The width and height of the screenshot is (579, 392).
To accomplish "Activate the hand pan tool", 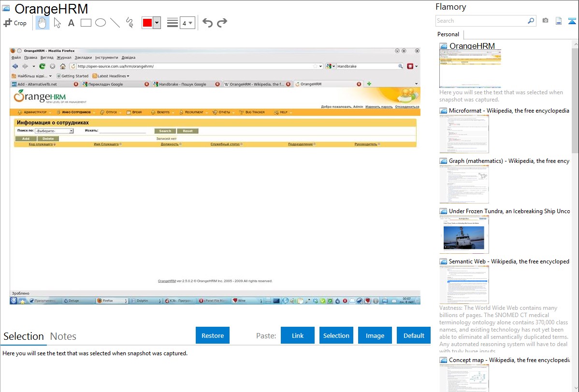I will pos(42,23).
